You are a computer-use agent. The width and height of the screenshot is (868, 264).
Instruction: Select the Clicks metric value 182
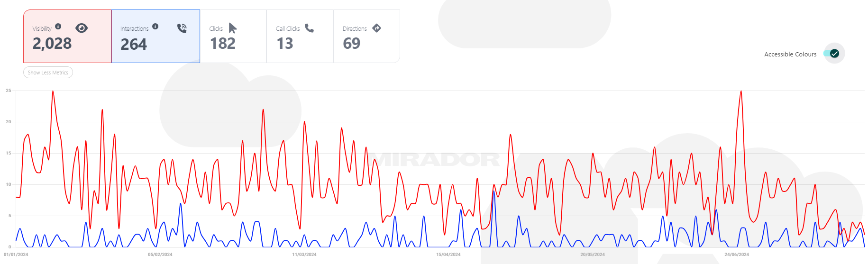coord(223,44)
